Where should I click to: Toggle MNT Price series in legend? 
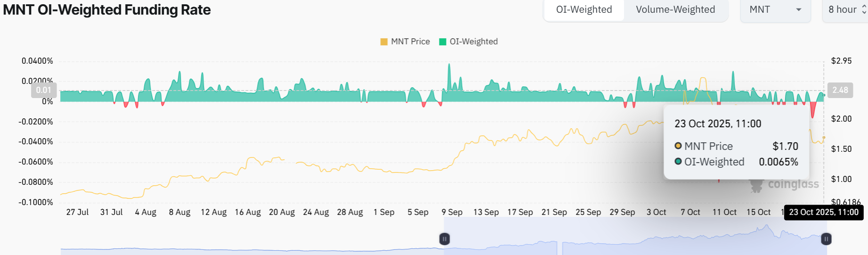pos(410,41)
